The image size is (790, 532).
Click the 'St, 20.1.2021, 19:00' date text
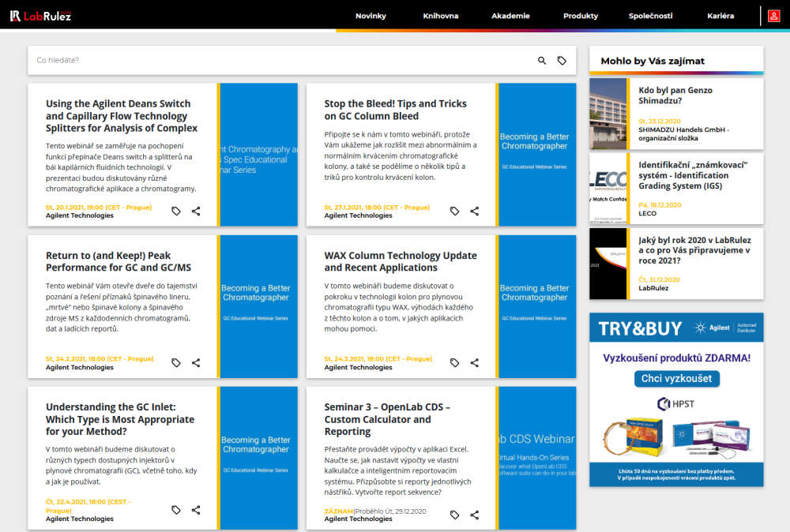click(x=98, y=208)
